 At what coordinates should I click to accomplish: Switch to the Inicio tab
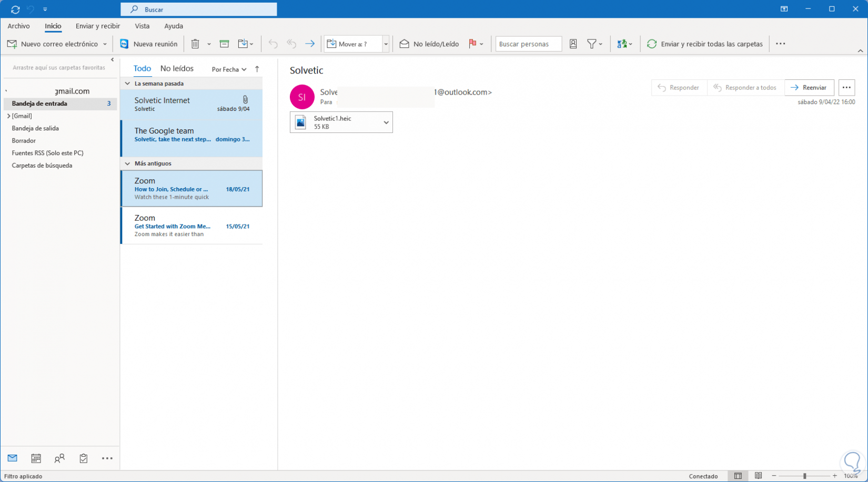[53, 26]
